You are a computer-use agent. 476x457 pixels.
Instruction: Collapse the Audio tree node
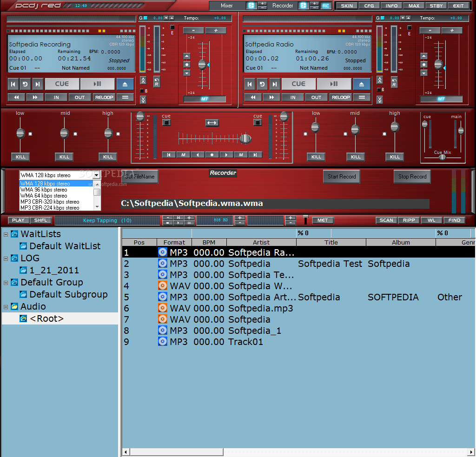click(6, 307)
